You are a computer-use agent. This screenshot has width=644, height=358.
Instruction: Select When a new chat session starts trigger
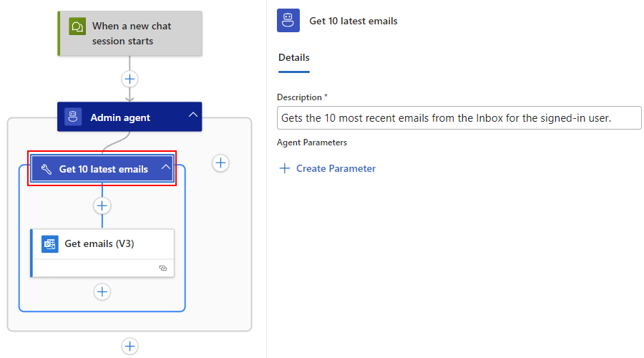click(x=130, y=33)
